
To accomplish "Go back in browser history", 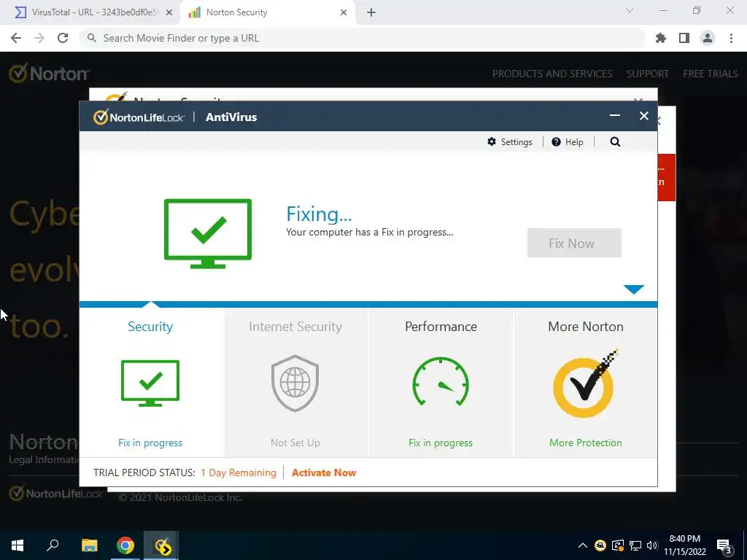I will [x=16, y=38].
